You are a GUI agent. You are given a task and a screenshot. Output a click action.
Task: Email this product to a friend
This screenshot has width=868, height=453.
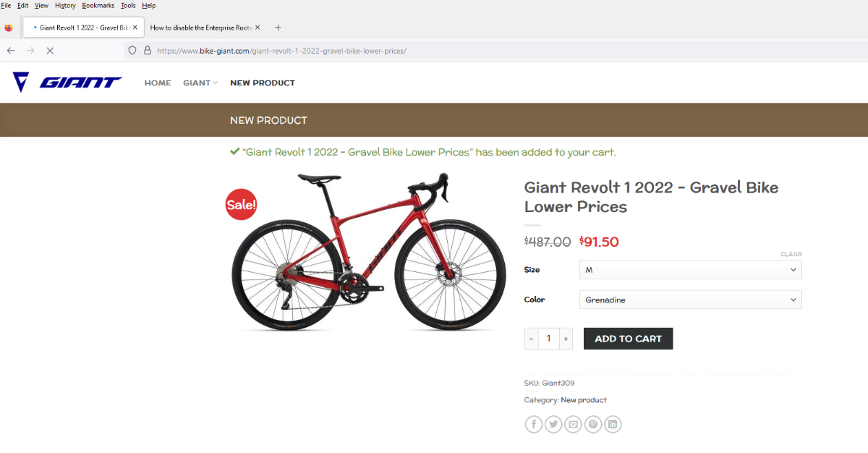pos(573,424)
